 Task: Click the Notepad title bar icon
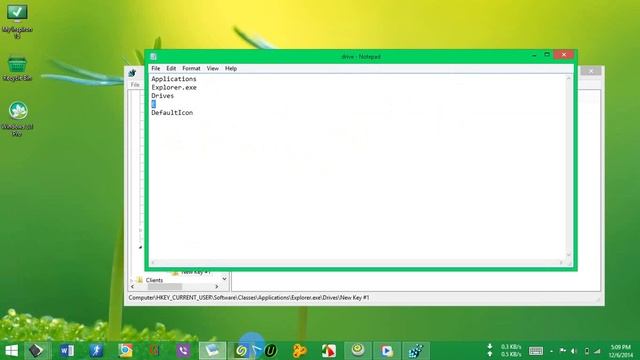[x=153, y=57]
